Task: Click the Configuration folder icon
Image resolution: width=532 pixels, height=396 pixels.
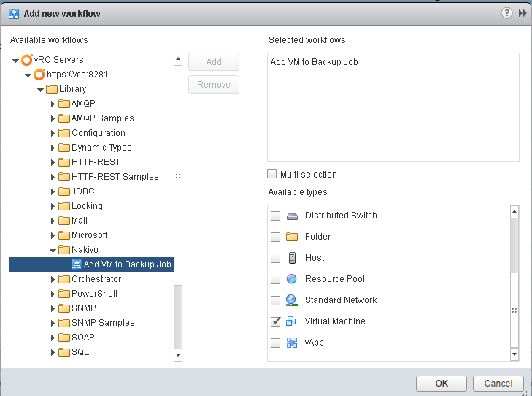Action: (x=63, y=133)
